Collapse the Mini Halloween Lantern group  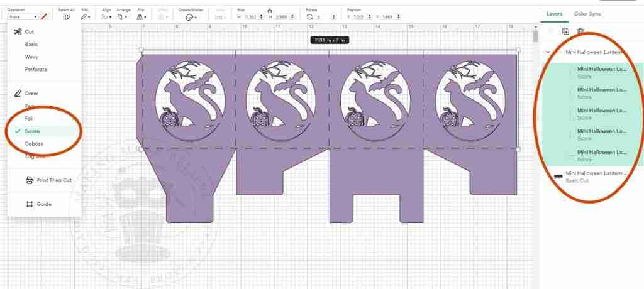548,53
